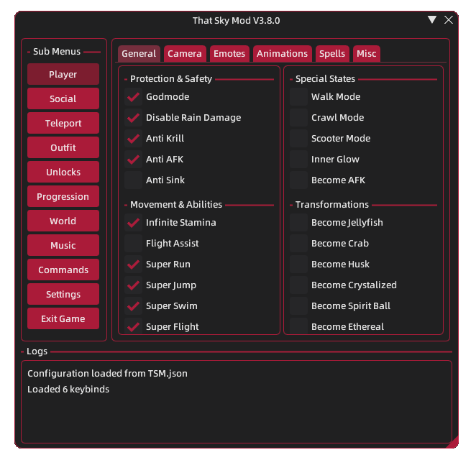Screen dimensions: 476x460
Task: Enable the Become Spirit Ball checkbox
Action: click(x=298, y=306)
